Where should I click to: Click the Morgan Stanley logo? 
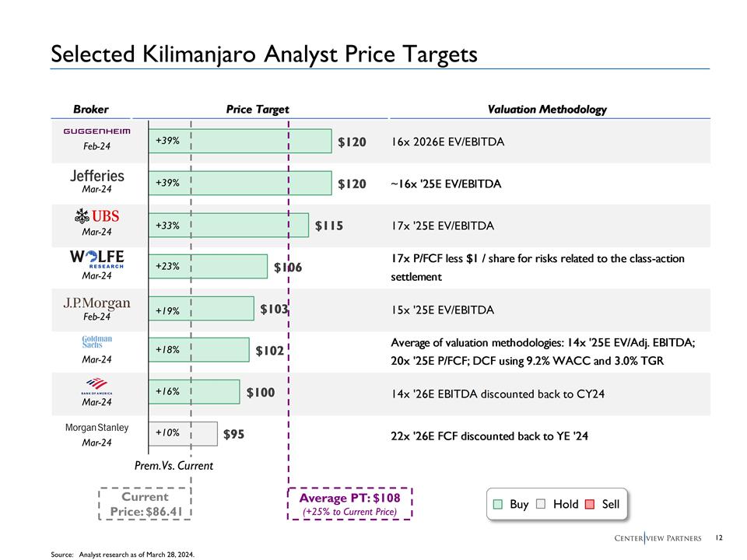[x=96, y=428]
